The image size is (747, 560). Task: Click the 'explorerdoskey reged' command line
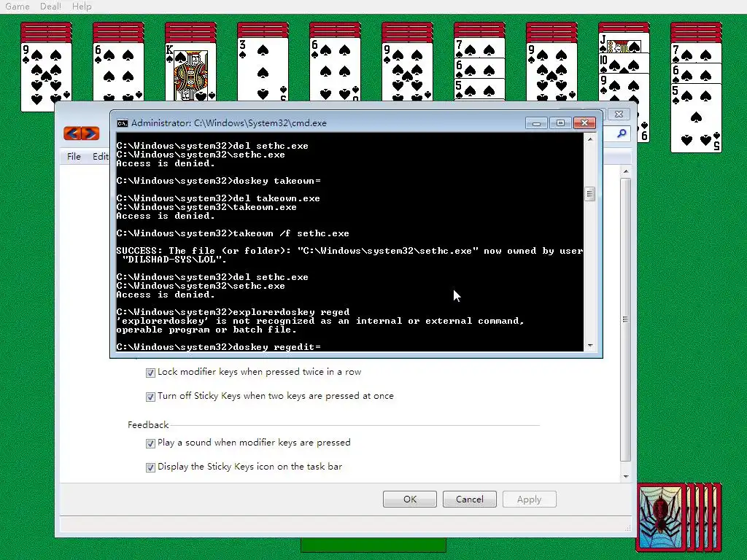(233, 312)
